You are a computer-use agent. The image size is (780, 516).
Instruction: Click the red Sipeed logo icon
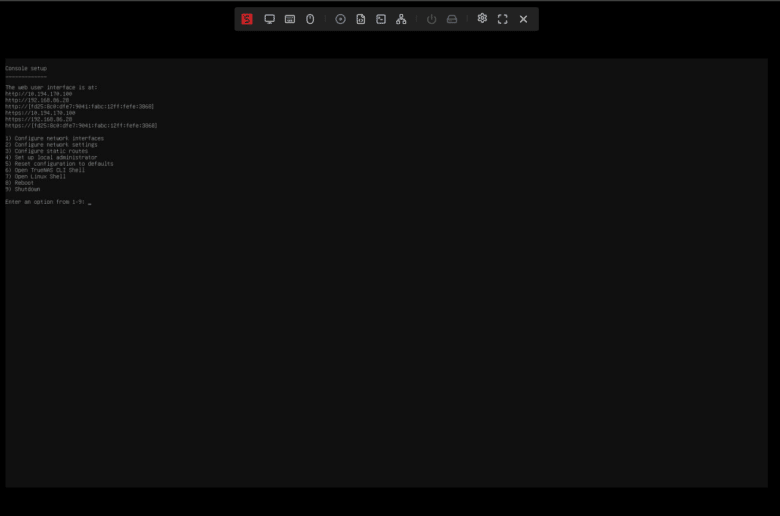click(247, 19)
